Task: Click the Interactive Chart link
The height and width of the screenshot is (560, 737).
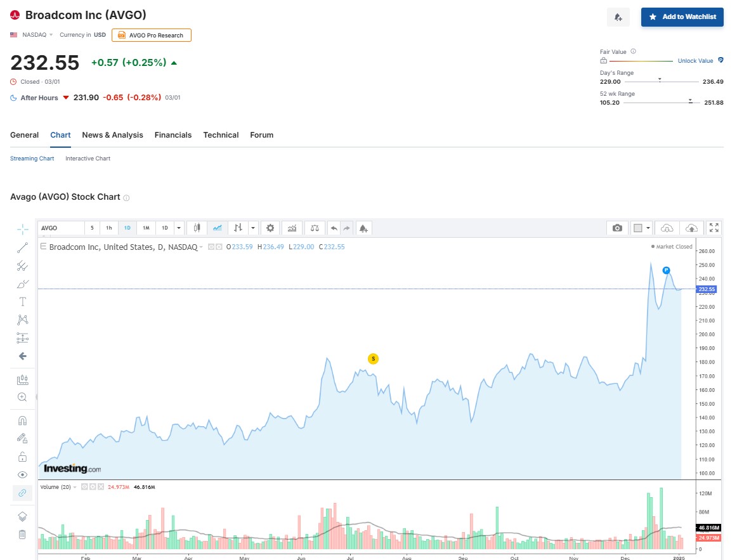Action: [x=88, y=159]
